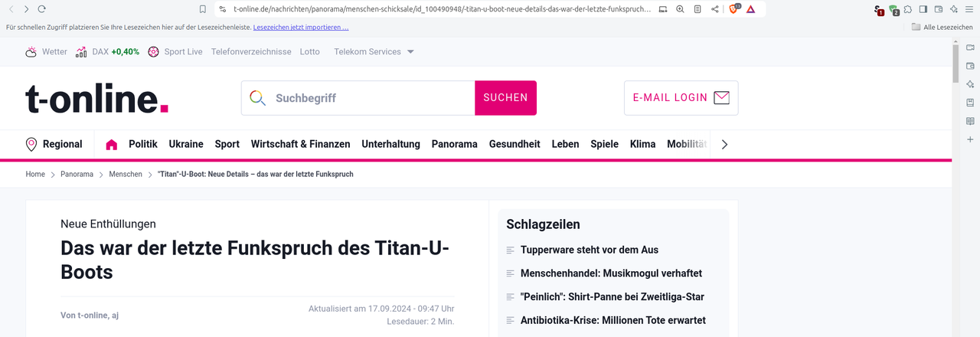
Task: Open the extensions puzzle icon
Action: pyautogui.click(x=908, y=9)
